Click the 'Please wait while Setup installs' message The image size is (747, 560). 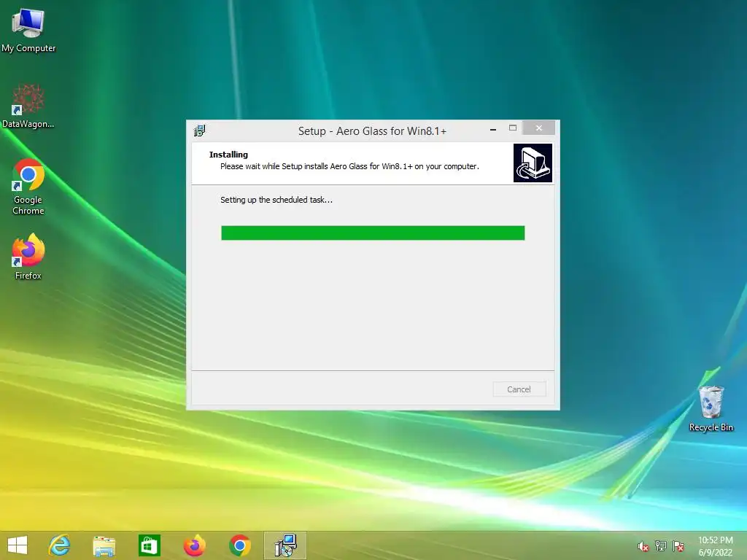349,166
